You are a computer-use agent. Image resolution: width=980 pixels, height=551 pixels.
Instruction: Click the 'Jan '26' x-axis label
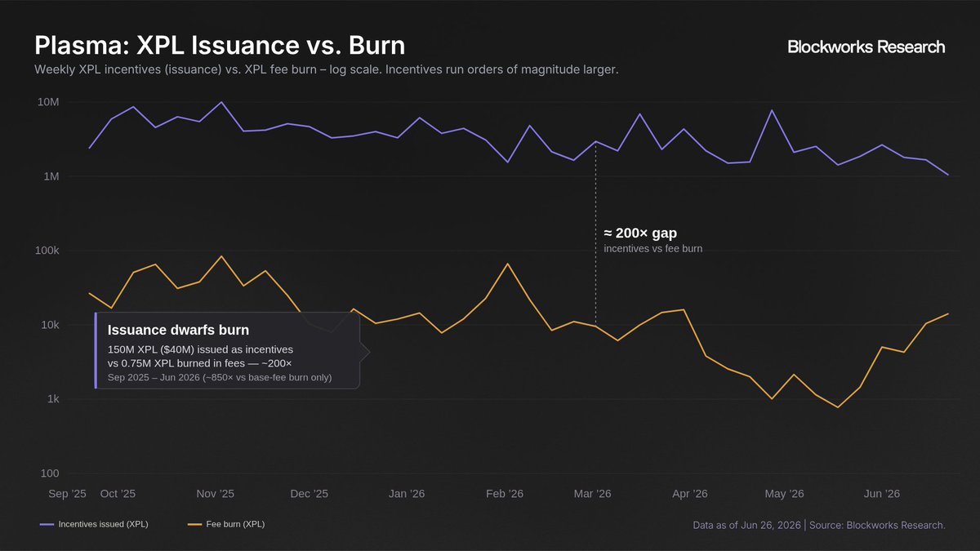coord(407,494)
